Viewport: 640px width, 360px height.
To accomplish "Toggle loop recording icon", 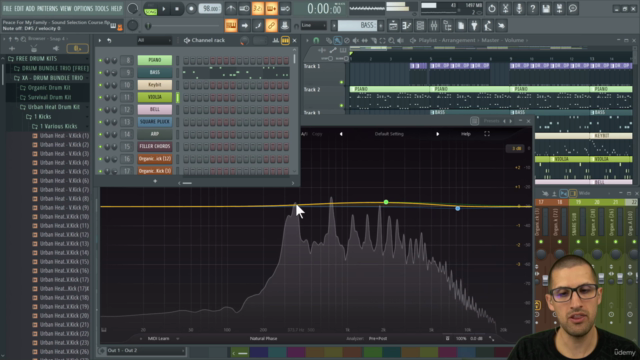I will pos(285,9).
